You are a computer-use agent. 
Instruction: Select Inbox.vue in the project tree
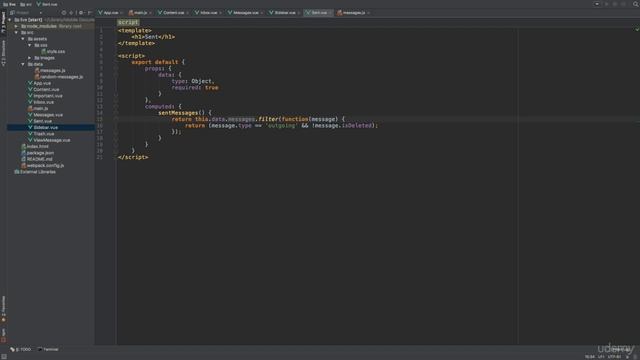click(x=41, y=102)
